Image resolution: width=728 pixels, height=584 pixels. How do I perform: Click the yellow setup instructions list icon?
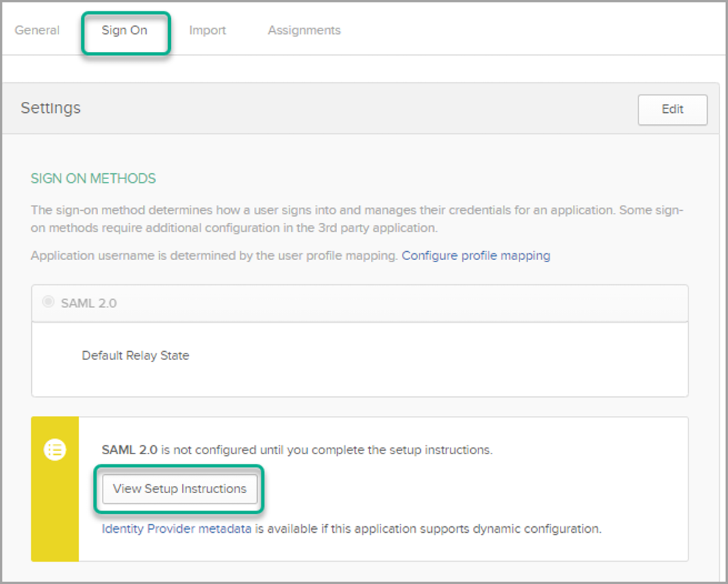pos(55,450)
